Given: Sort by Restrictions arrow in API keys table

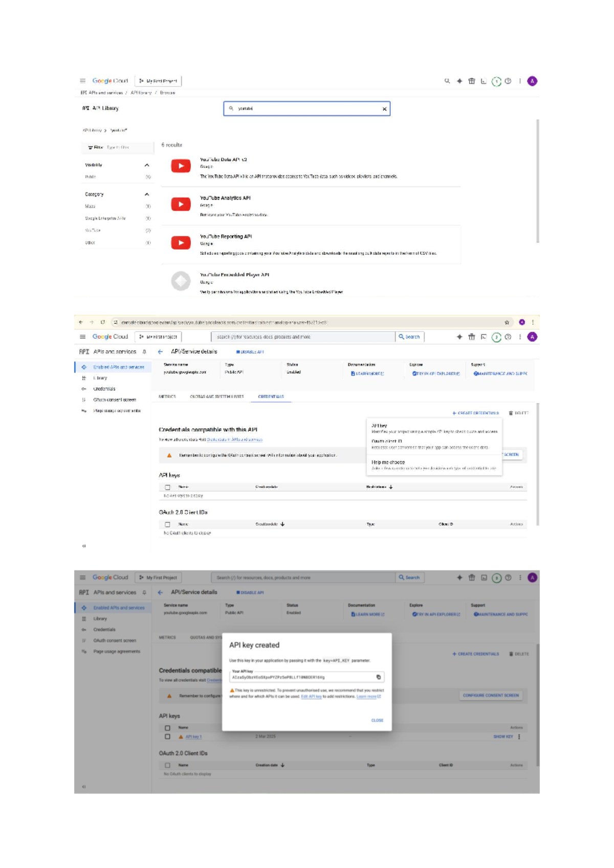Looking at the screenshot, I should 391,487.
